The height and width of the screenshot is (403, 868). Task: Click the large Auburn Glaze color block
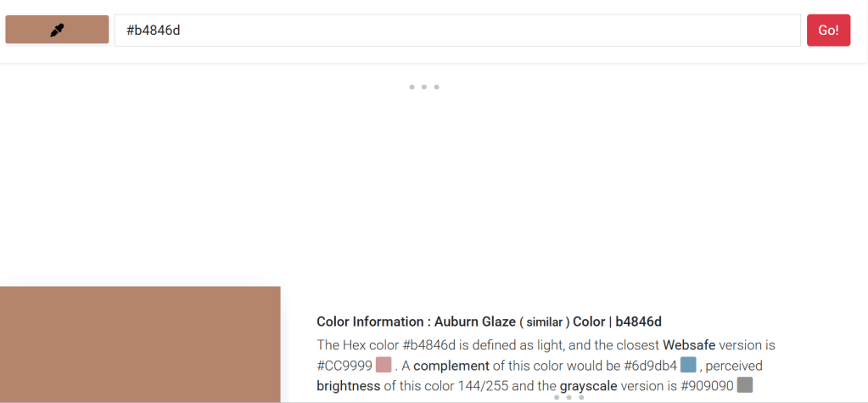[140, 344]
